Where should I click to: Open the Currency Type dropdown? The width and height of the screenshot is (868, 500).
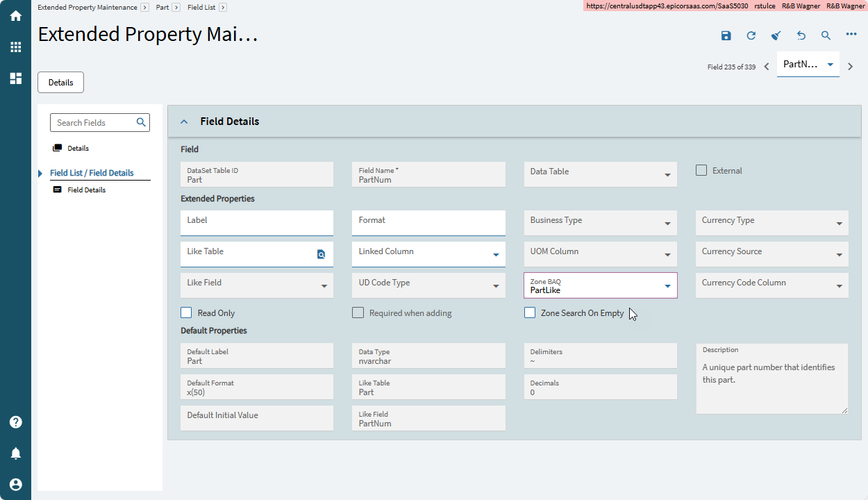(839, 224)
